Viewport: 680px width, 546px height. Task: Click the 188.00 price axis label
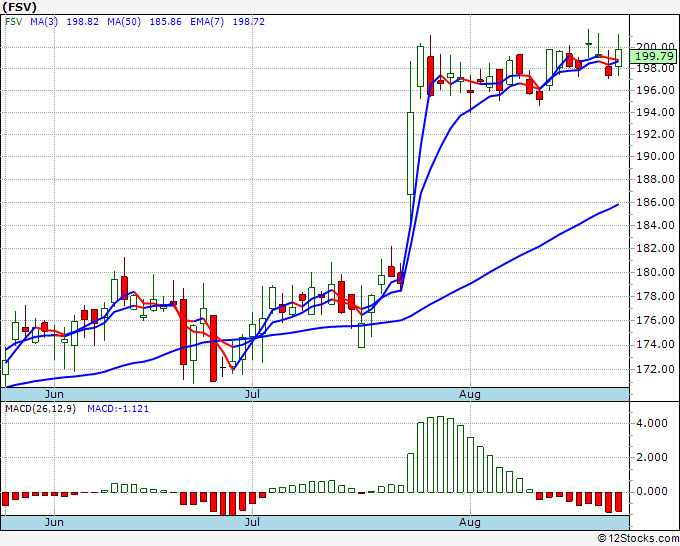tap(655, 179)
